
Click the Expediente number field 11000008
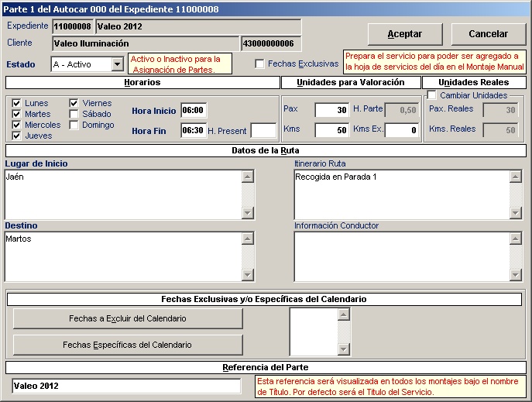point(73,26)
